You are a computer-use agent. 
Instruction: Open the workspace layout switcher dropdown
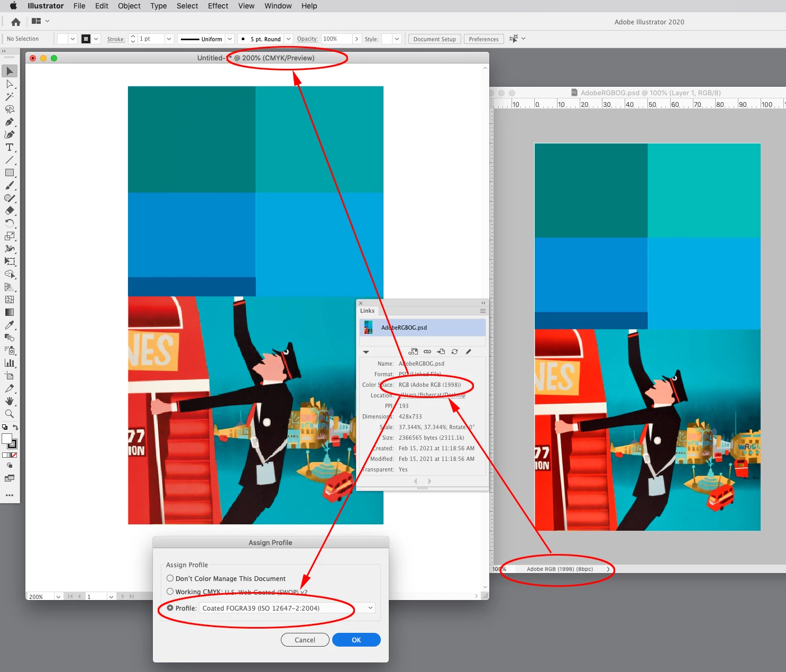point(41,21)
